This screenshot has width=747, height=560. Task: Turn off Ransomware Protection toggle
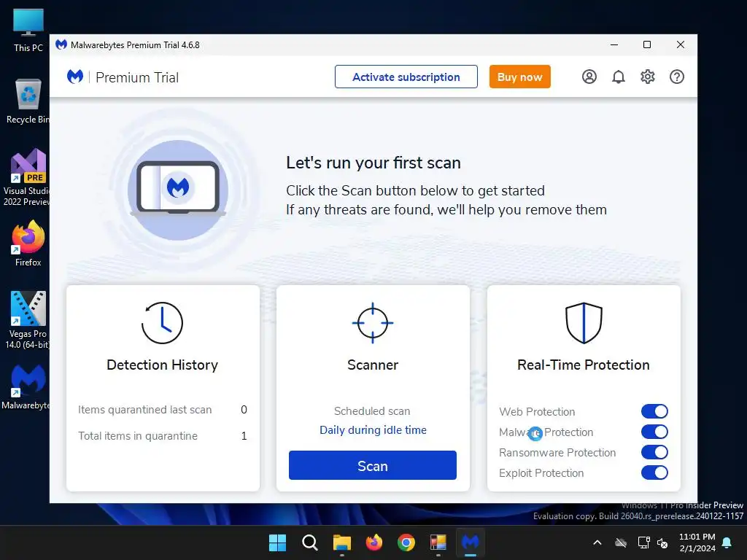tap(654, 452)
